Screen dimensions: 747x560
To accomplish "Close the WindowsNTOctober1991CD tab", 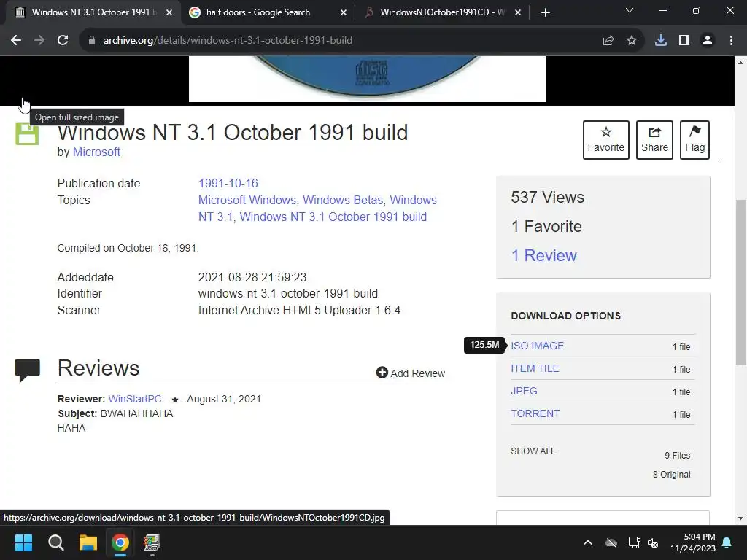I will pos(518,12).
